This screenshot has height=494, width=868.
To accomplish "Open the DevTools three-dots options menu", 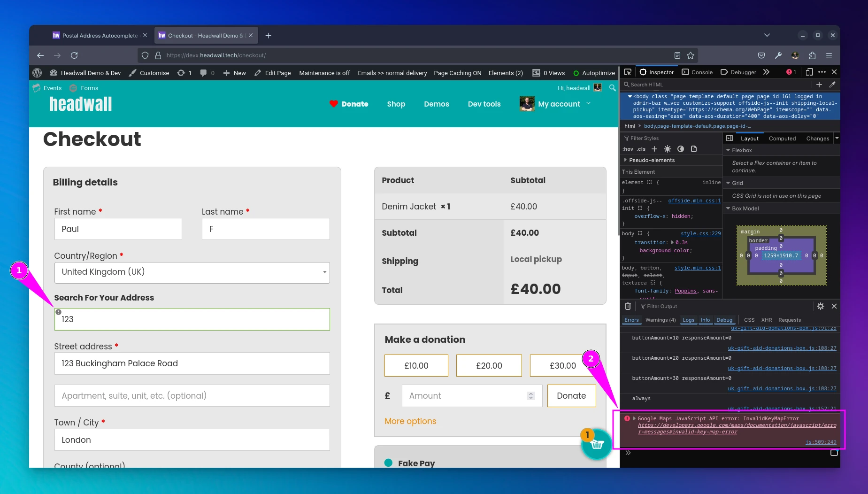I will click(x=822, y=72).
